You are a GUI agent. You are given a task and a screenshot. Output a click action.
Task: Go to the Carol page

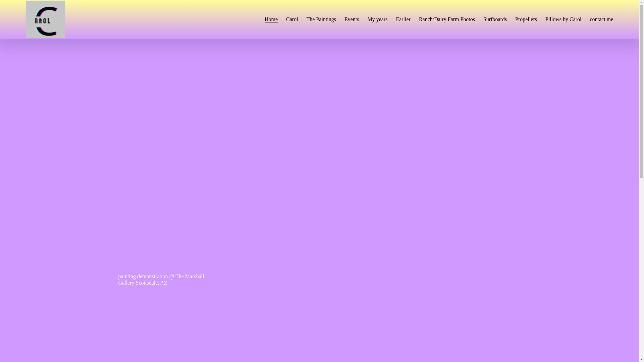coord(291,19)
